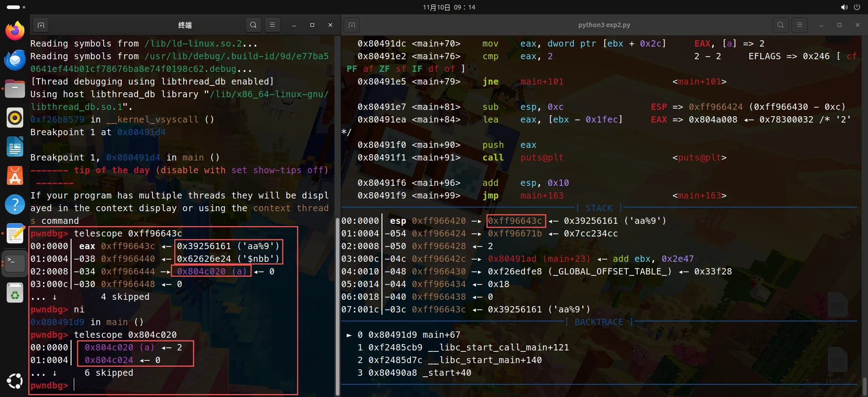Open the Help question mark icon
The image size is (868, 397).
pos(15,205)
